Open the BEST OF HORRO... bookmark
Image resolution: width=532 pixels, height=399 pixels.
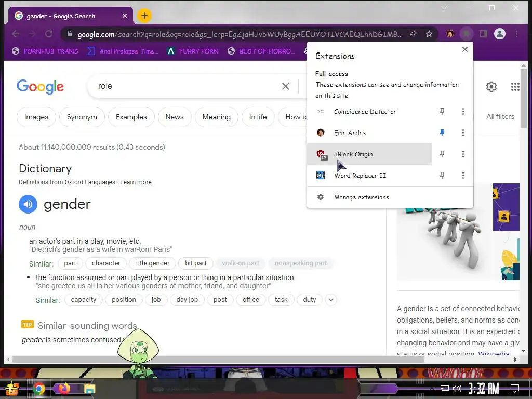coord(261,51)
